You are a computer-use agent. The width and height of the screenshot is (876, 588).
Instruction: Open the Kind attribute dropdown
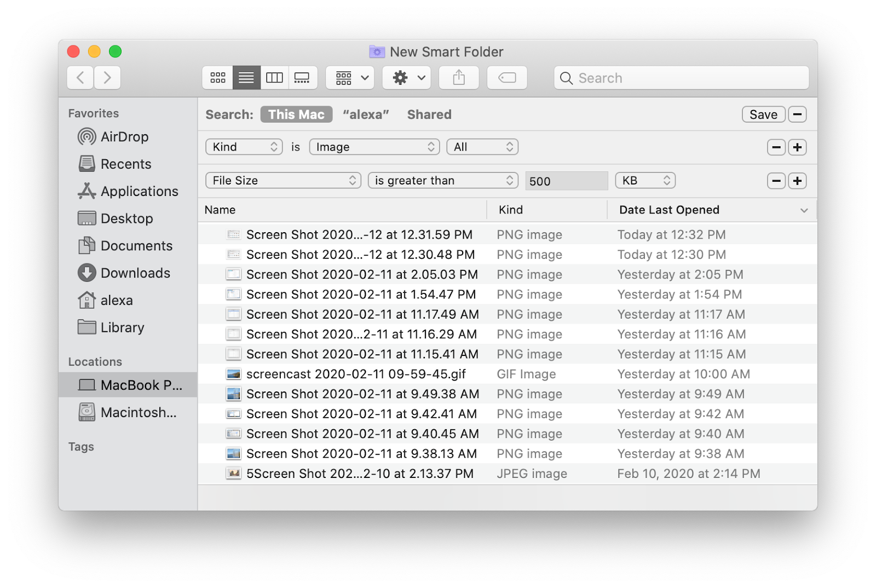tap(244, 147)
